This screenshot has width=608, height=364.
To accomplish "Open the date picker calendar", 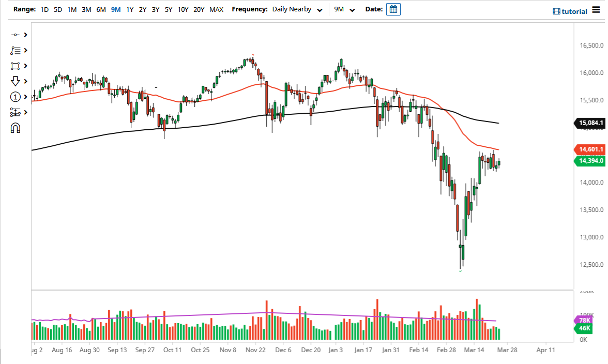I will pos(393,9).
